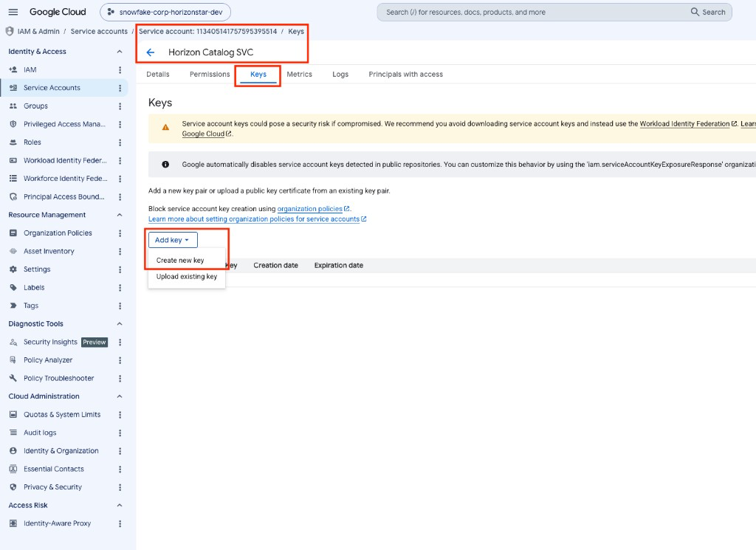
Task: Click the back arrow next to Horizon Catalog SVC
Action: 151,52
